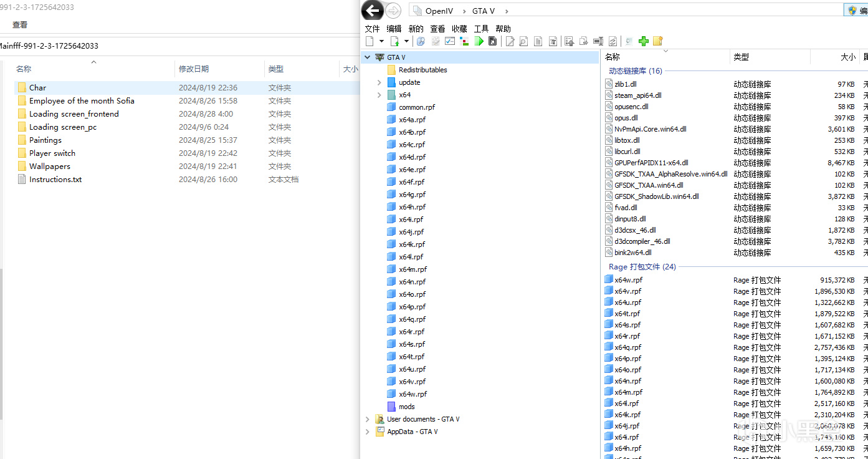The image size is (868, 459).
Task: Click the green play arrow toolbar icon
Action: coord(479,41)
